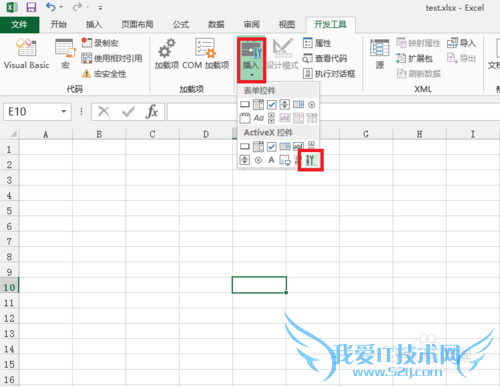Select the 开发工具 developer tab
The width and height of the screenshot is (500, 387).
click(330, 24)
